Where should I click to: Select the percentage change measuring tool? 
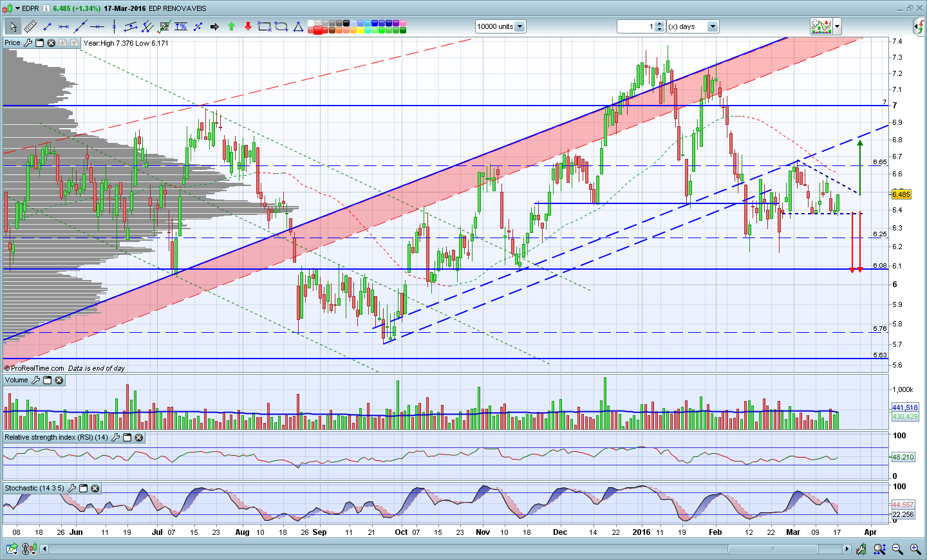click(181, 26)
